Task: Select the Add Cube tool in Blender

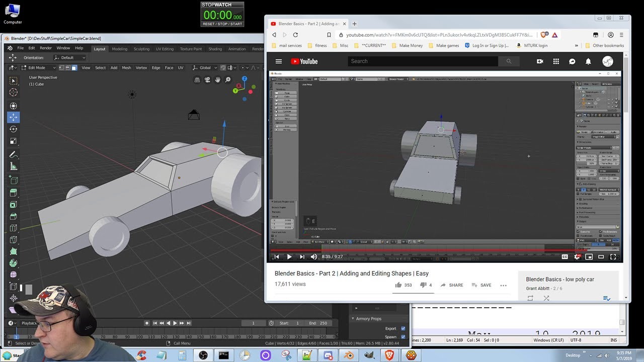Action: (x=13, y=180)
